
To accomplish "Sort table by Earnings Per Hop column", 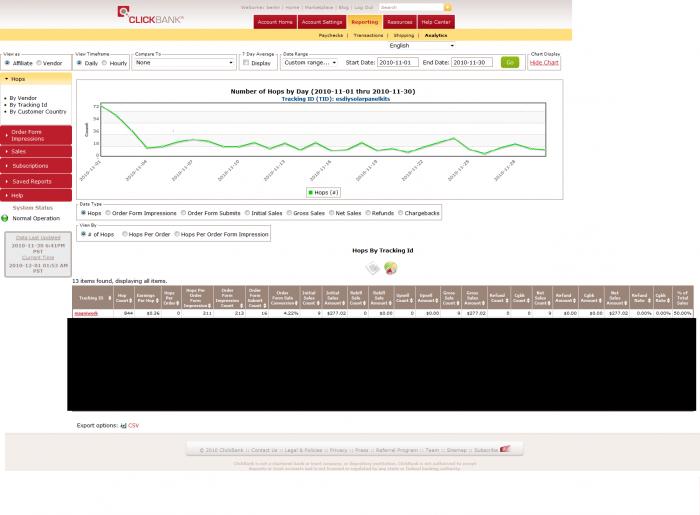I will click(147, 298).
